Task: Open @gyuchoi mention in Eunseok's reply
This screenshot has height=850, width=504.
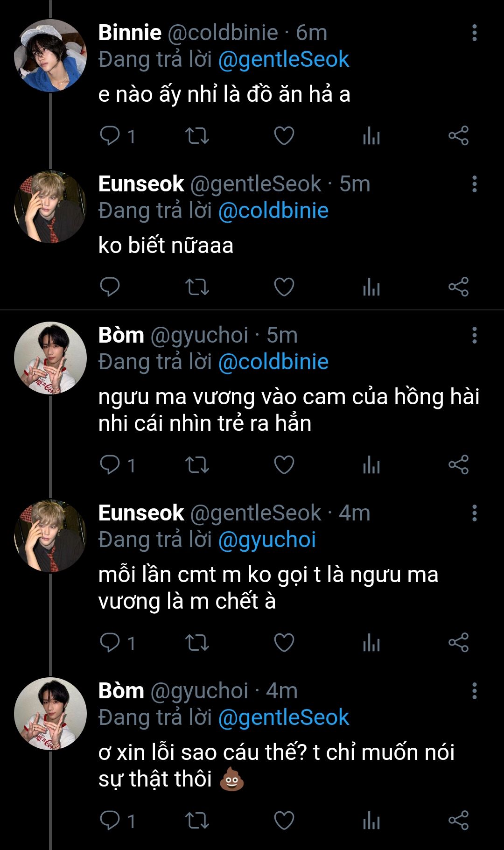Action: click(x=267, y=540)
